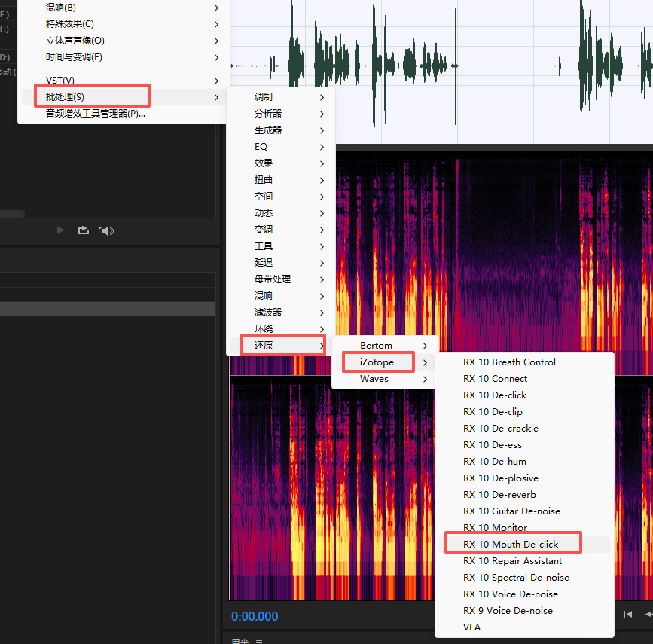
Task: Choose RX 10 De-hum plugin
Action: [524, 462]
